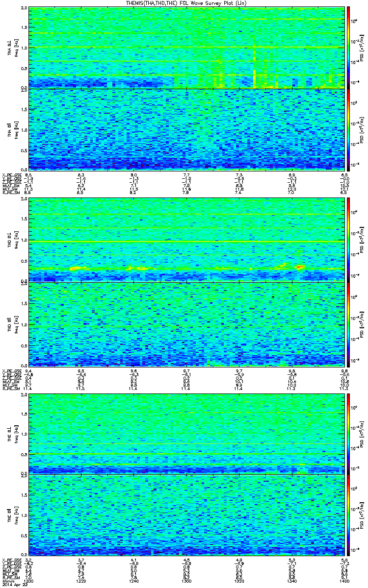The image size is (368, 588).
Task: Click the 1.0 frequency tick of THD BL
Action: click(x=24, y=240)
